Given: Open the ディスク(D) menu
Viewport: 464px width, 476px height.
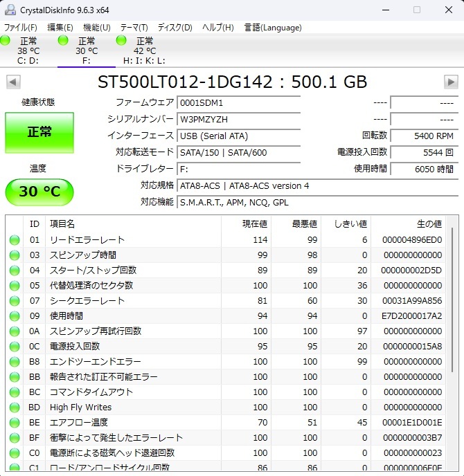Looking at the screenshot, I should tap(175, 28).
